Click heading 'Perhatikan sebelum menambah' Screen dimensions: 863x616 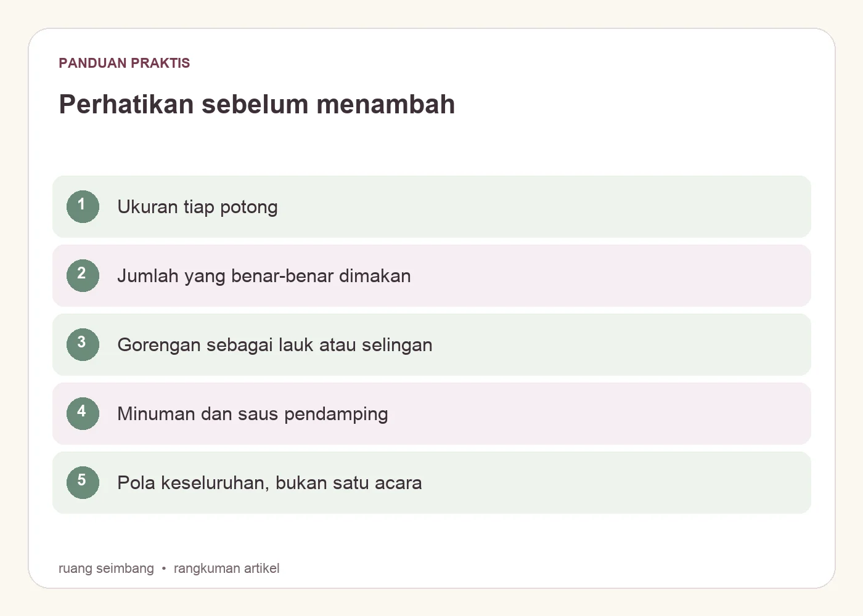click(x=256, y=104)
